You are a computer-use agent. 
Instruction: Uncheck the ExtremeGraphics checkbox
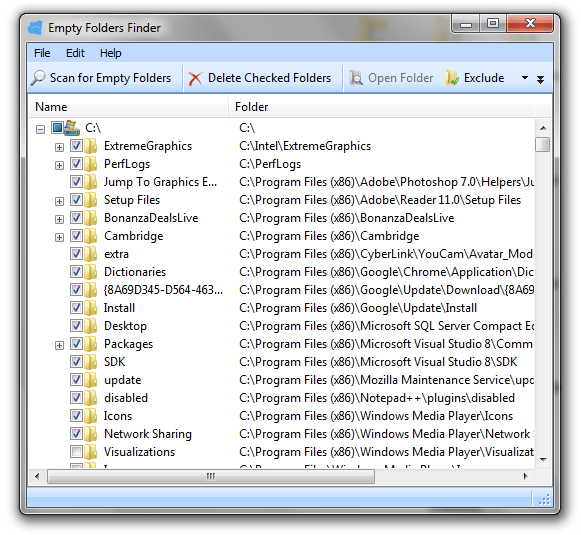coord(76,145)
